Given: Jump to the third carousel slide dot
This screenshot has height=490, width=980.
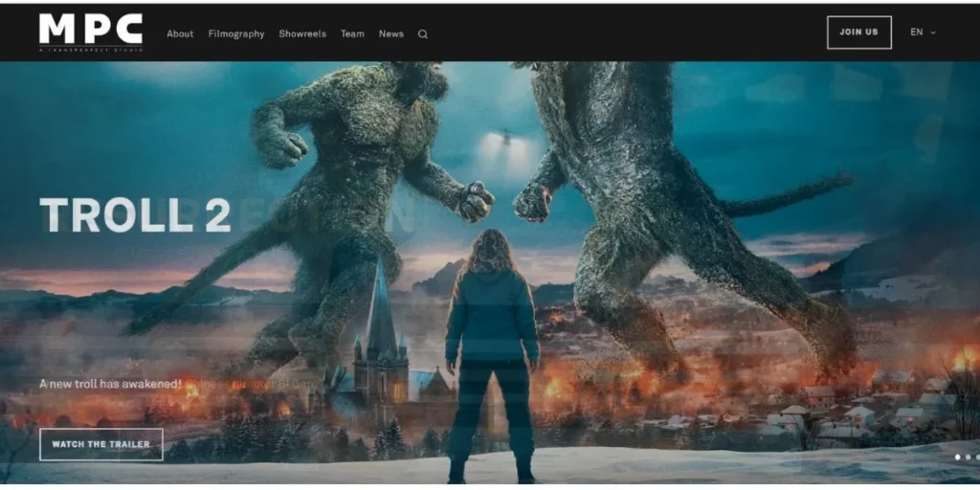Looking at the screenshot, I should point(977,457).
